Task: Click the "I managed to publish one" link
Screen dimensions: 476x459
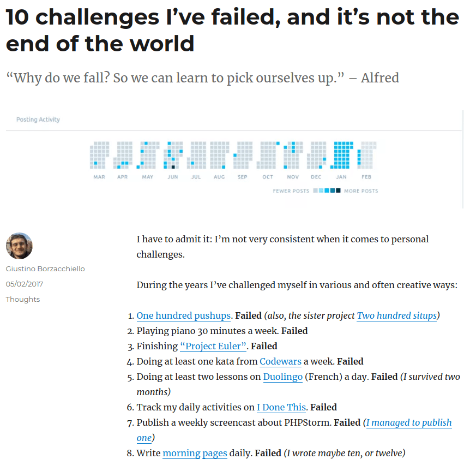Action: (408, 422)
